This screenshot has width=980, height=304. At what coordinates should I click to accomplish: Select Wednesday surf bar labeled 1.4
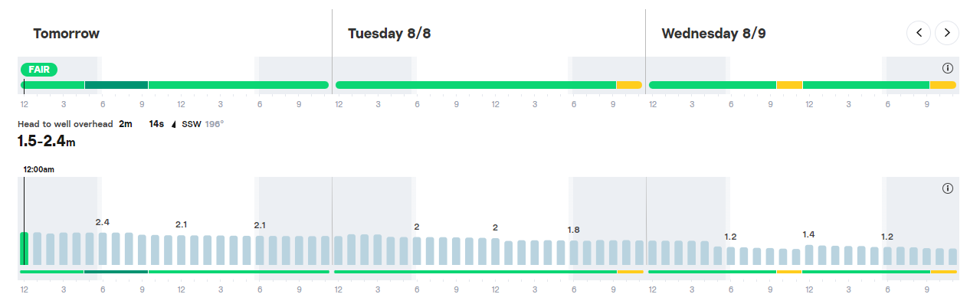pyautogui.click(x=809, y=255)
